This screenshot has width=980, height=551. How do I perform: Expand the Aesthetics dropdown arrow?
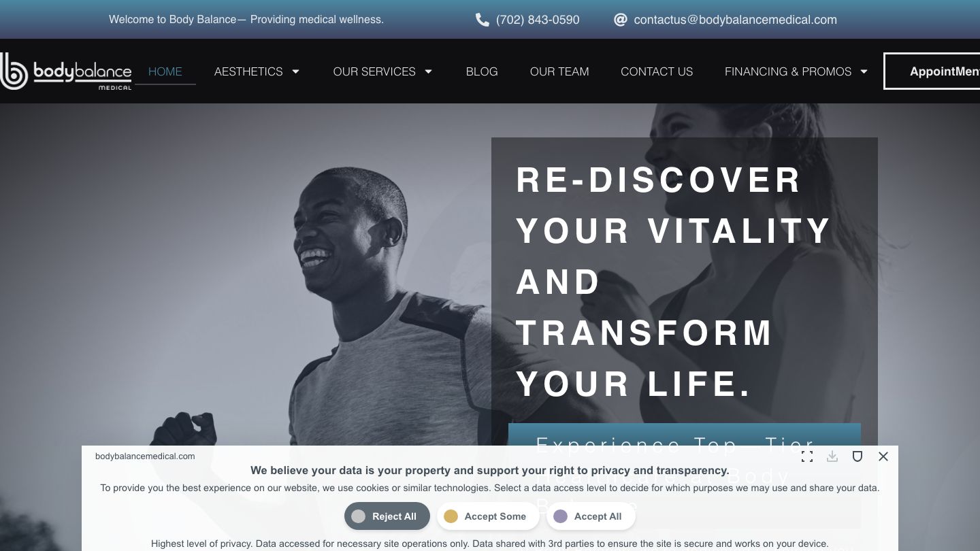click(x=295, y=71)
